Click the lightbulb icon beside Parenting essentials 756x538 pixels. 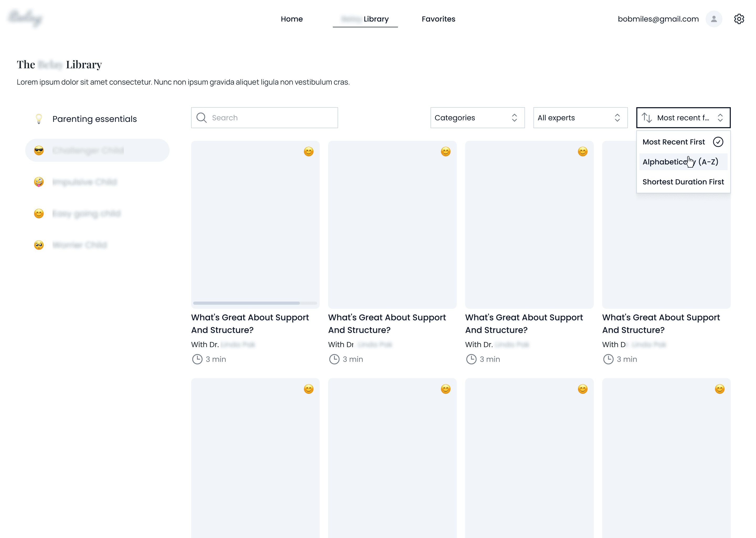point(39,119)
